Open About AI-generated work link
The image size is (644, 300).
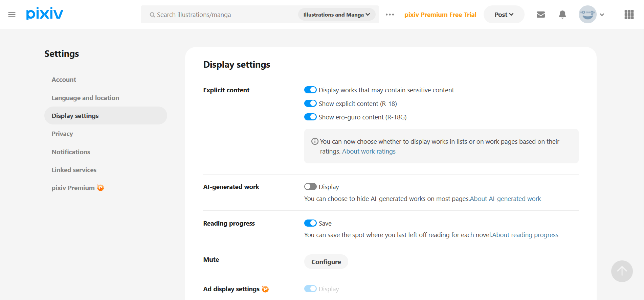(506, 199)
